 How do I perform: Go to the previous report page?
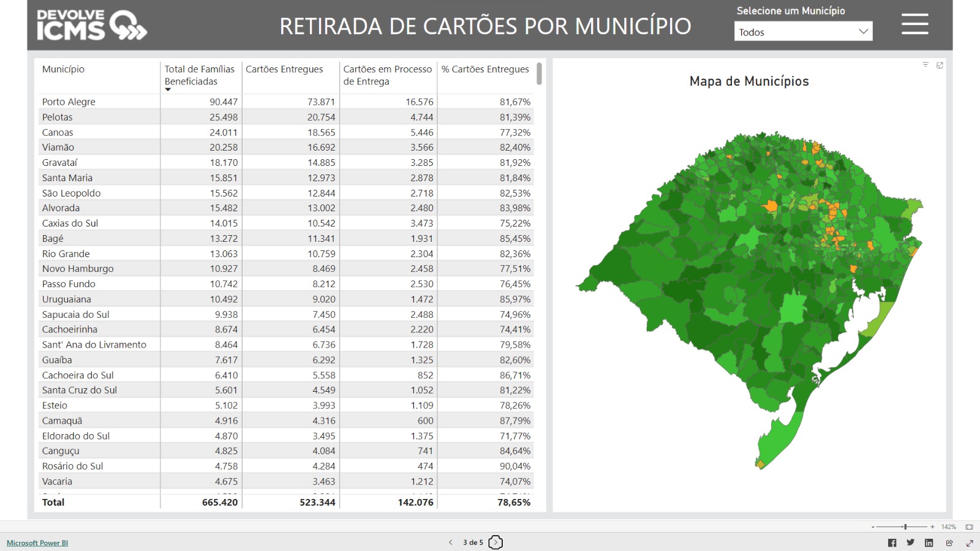pos(451,542)
